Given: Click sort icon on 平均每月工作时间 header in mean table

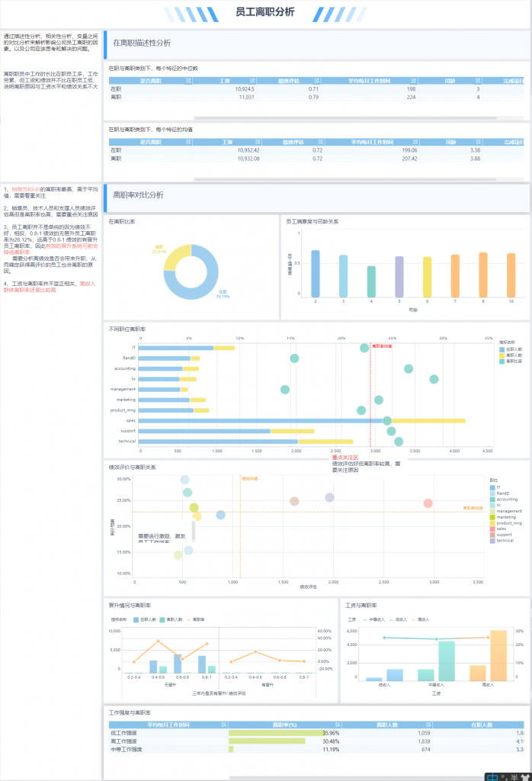Looking at the screenshot, I should tap(415, 142).
